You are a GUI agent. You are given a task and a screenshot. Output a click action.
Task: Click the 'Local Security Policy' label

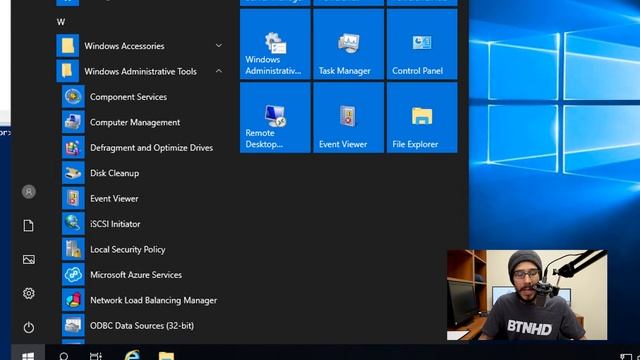pyautogui.click(x=127, y=249)
